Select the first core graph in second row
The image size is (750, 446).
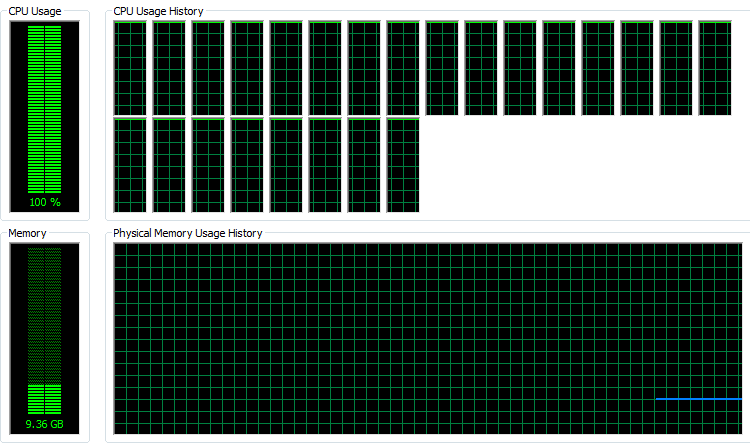130,165
